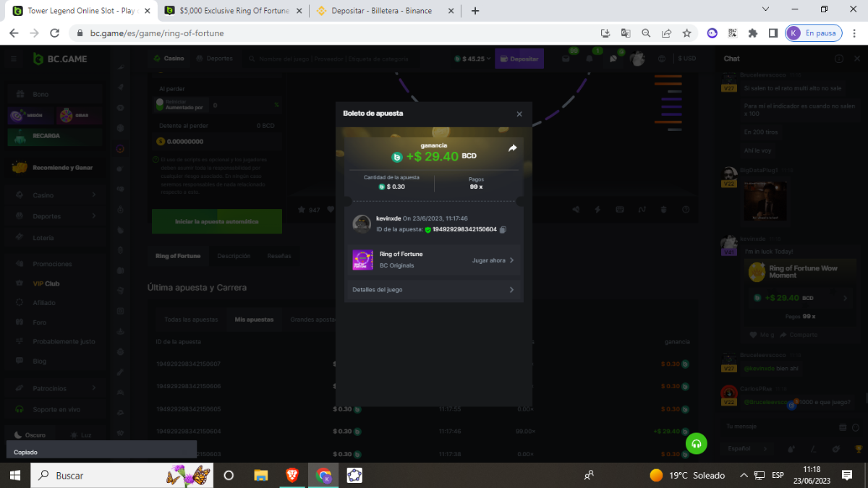Screen dimensions: 868x488
Task: Switch to Oscuro dark theme
Action: [30, 435]
